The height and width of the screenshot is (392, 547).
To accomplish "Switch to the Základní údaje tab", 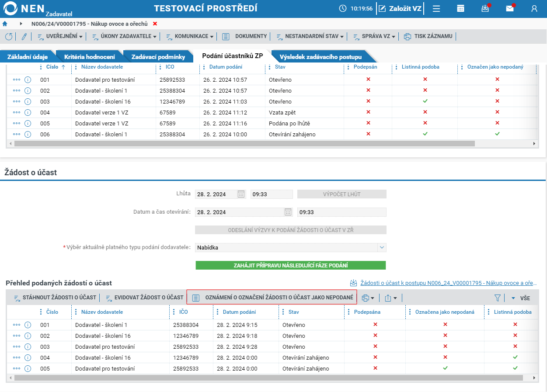I will click(x=27, y=57).
